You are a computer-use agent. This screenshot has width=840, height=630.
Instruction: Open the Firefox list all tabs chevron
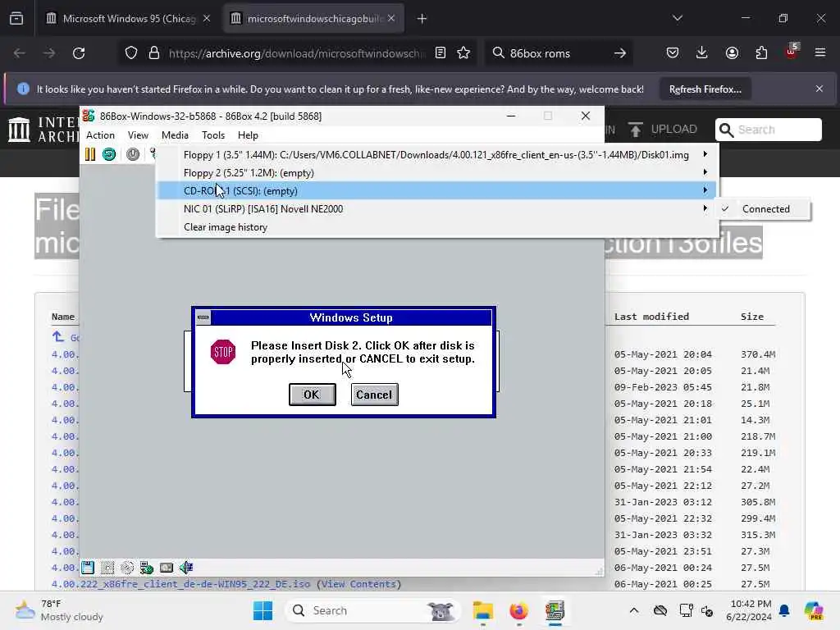[678, 18]
